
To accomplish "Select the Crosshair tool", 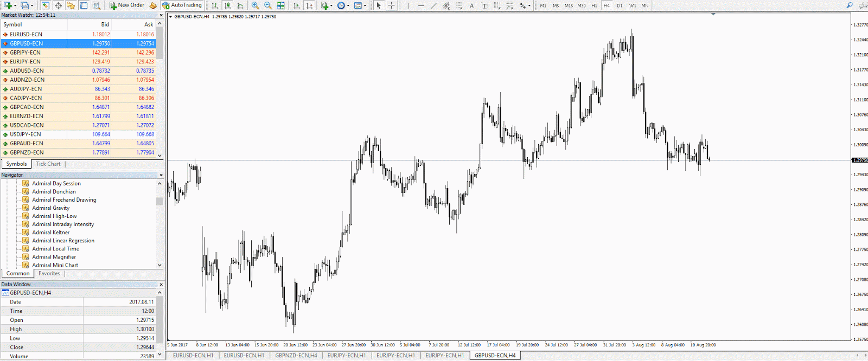I will pyautogui.click(x=391, y=5).
